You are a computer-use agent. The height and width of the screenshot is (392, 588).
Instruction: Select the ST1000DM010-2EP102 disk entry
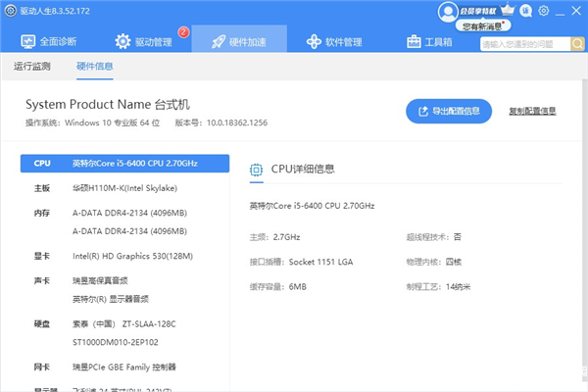[116, 342]
